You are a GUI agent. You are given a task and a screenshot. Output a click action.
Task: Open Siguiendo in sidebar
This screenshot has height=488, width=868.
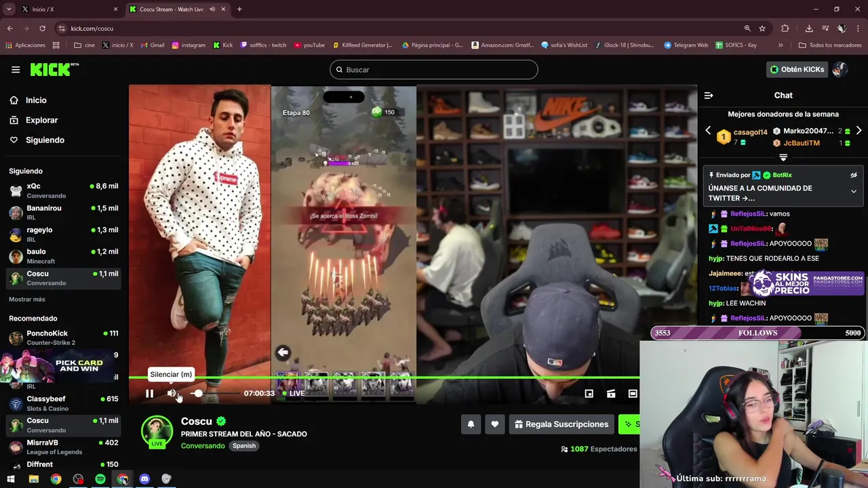[x=45, y=140]
